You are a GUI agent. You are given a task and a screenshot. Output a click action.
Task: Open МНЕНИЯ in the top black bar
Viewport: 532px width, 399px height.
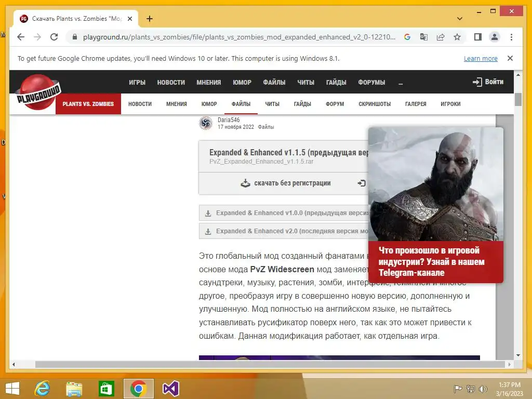pos(209,83)
